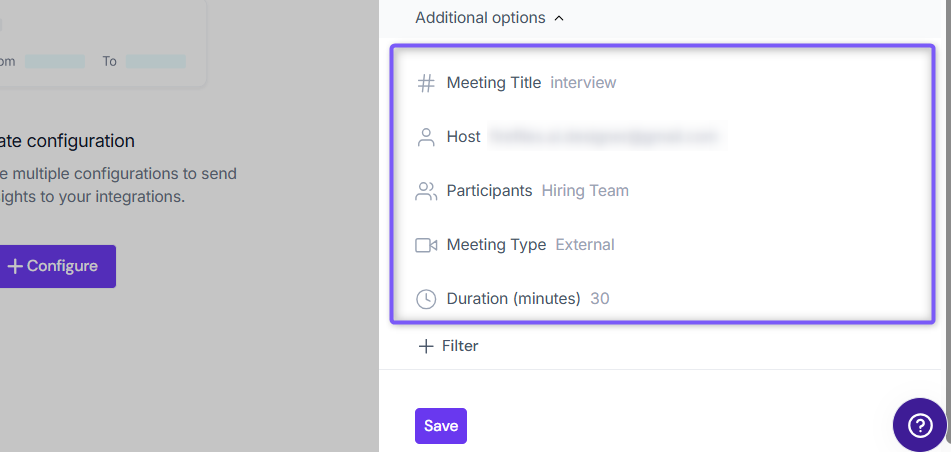The image size is (951, 452).
Task: Click the To label in background card
Action: [x=109, y=61]
